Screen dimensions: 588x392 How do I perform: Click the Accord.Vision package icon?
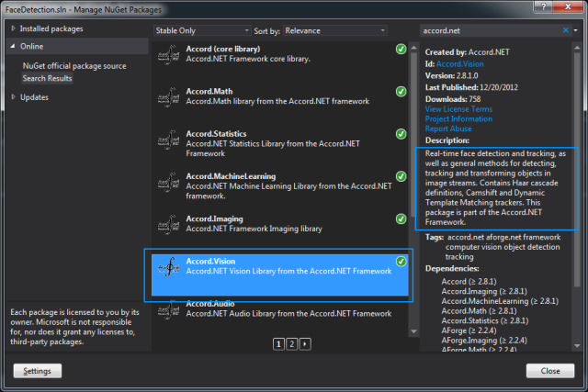pos(169,267)
